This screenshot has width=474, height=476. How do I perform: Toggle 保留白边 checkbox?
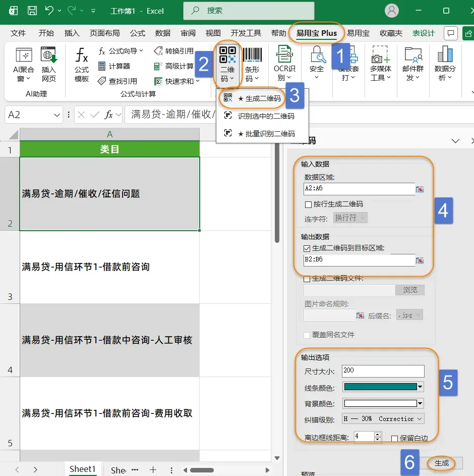coord(394,438)
